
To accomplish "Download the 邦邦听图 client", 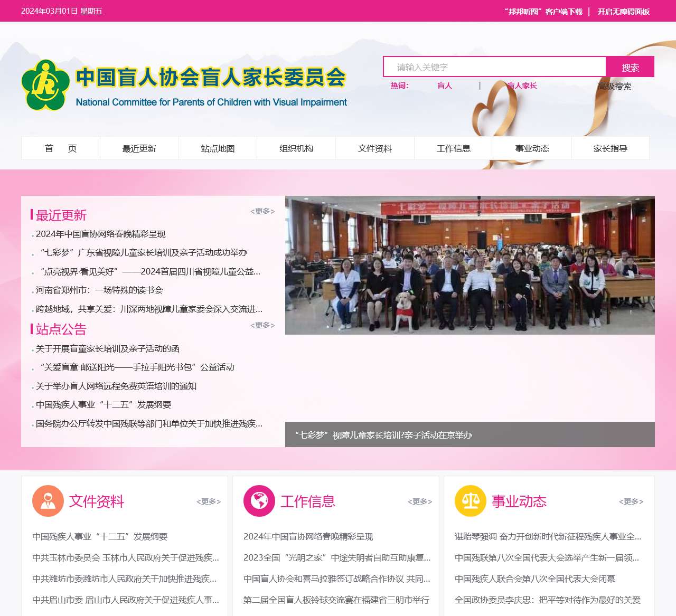I will click(543, 12).
